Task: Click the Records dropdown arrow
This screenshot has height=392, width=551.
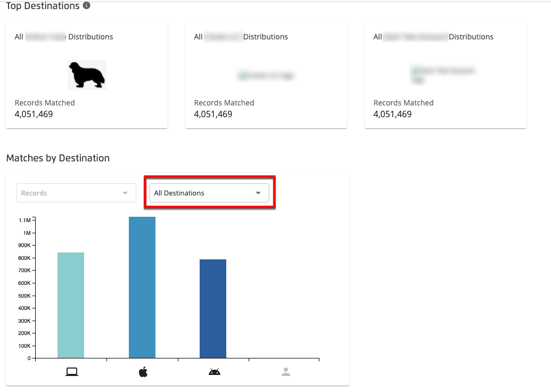Action: [x=125, y=193]
